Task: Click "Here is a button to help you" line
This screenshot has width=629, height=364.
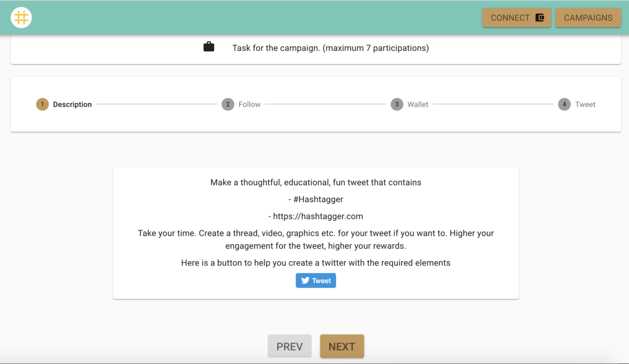Action: 316,263
